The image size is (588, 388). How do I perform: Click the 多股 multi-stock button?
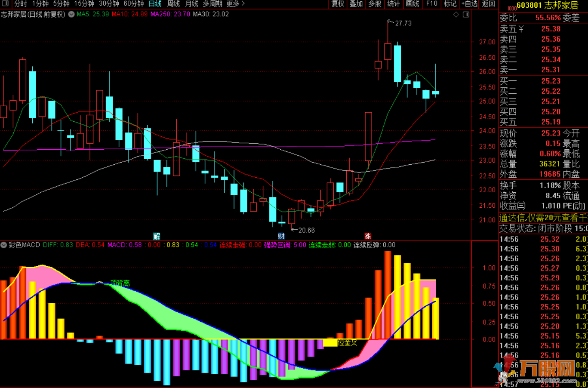point(375,3)
